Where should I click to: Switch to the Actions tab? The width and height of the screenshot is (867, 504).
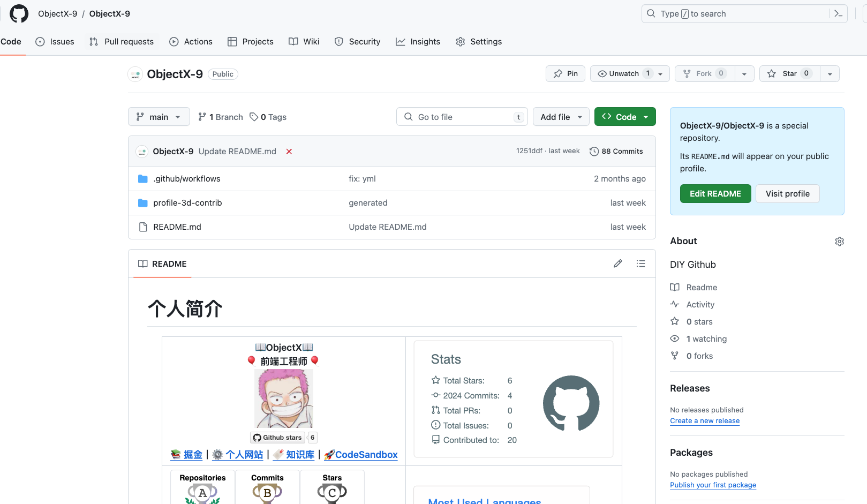pyautogui.click(x=191, y=42)
